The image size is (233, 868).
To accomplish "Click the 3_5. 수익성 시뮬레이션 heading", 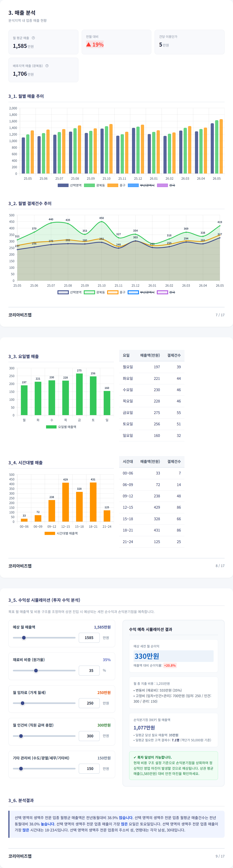I will 44,600.
